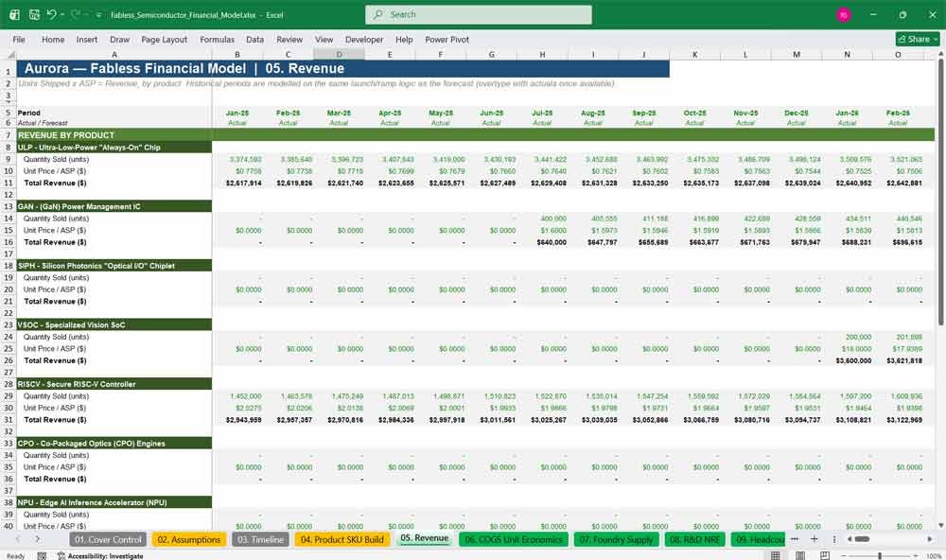Click the 'REVENUE BY PRODUCT' header cell
The width and height of the screenshot is (946, 560).
tap(114, 135)
